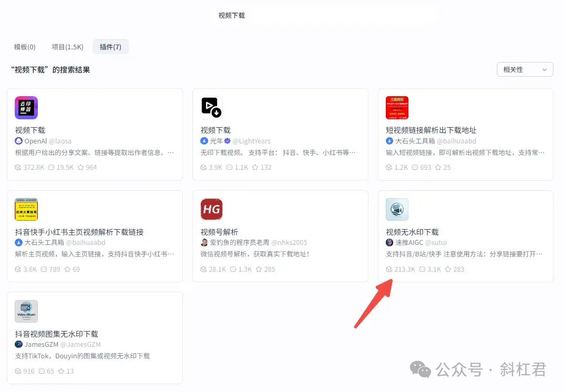The image size is (564, 392).
Task: Click the 916 usage count
Action: tap(29, 371)
